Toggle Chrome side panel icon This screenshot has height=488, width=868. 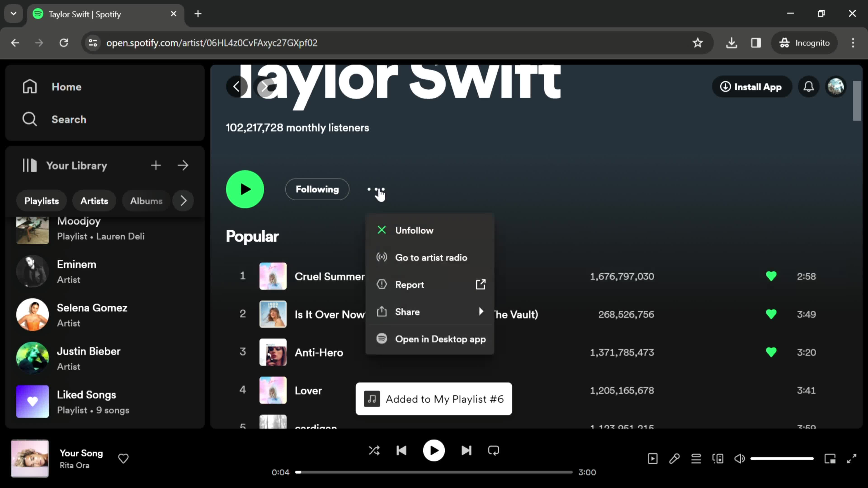coord(756,43)
